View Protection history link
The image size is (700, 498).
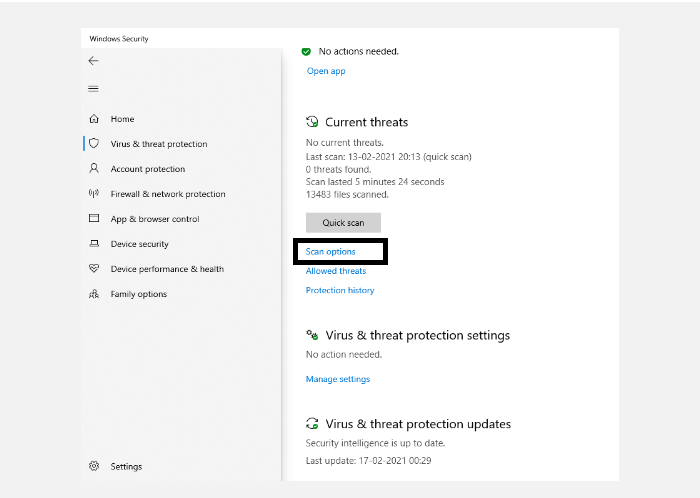coord(340,290)
